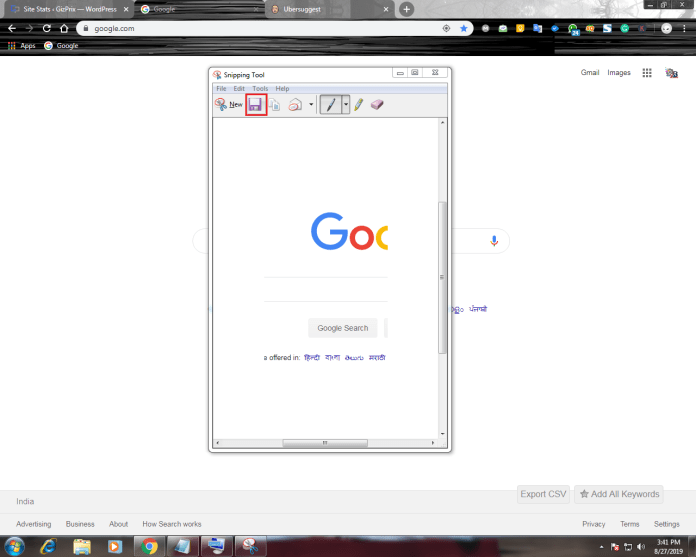Open the Business footer link
Screen dimensions: 696x557
coord(80,524)
